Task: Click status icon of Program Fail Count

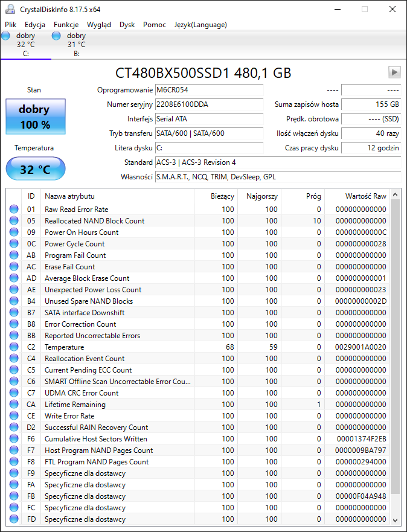Action: [14, 255]
